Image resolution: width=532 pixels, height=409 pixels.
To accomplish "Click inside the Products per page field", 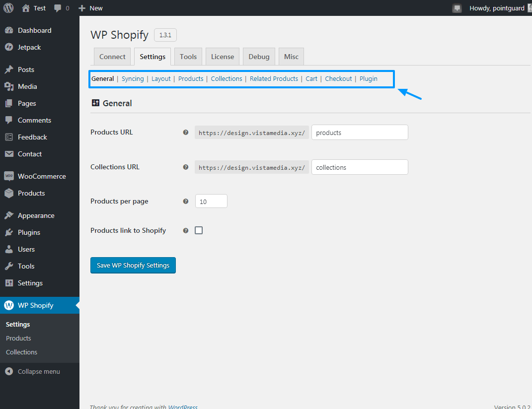I will [211, 201].
